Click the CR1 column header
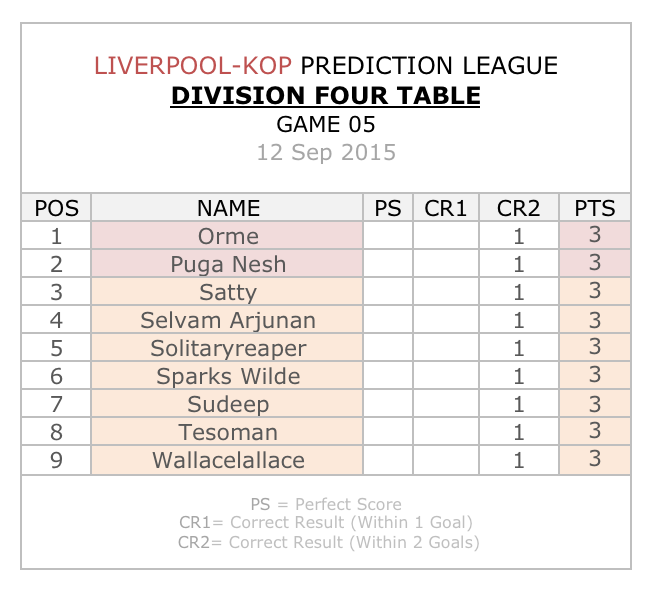The image size is (658, 592). [x=446, y=208]
